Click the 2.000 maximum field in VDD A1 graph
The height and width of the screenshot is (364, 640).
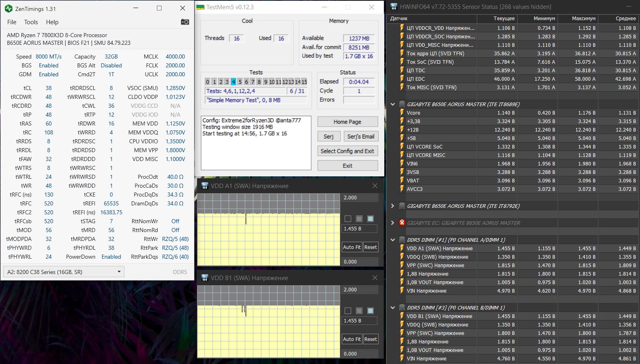click(360, 198)
